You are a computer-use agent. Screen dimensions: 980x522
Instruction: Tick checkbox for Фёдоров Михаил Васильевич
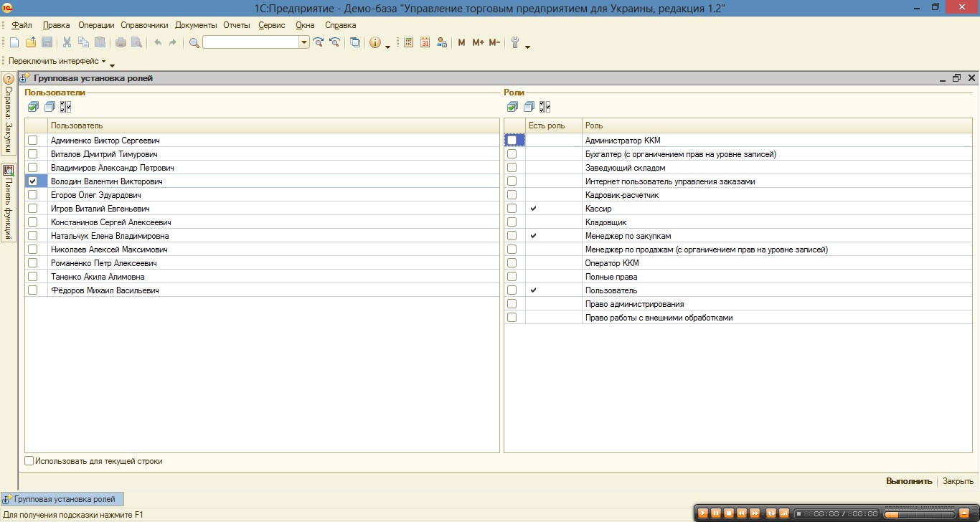32,290
